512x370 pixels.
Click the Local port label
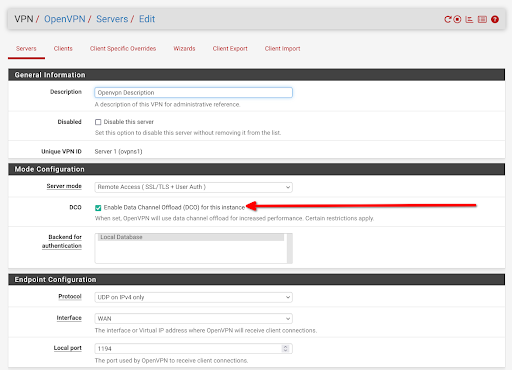pyautogui.click(x=68, y=348)
